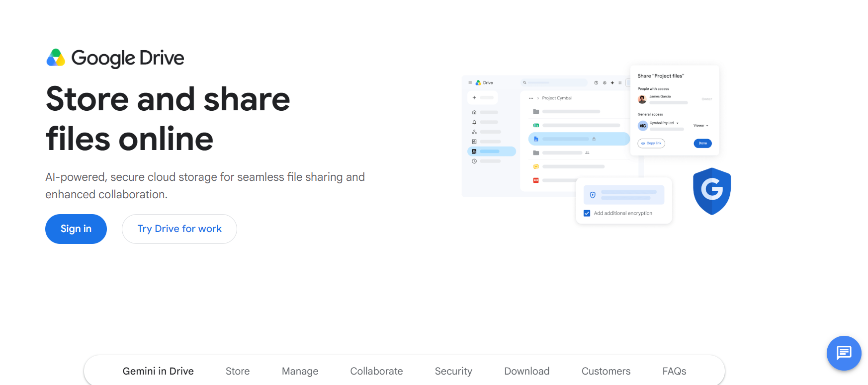
Task: Open Viewer role dropdown in share dialog
Action: pyautogui.click(x=701, y=126)
